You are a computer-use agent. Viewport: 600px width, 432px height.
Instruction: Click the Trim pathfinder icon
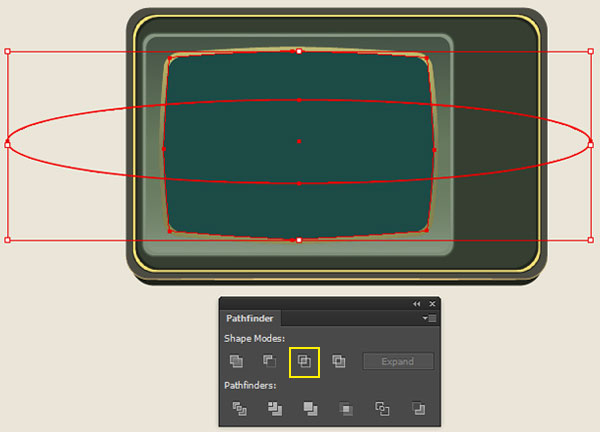[275, 409]
